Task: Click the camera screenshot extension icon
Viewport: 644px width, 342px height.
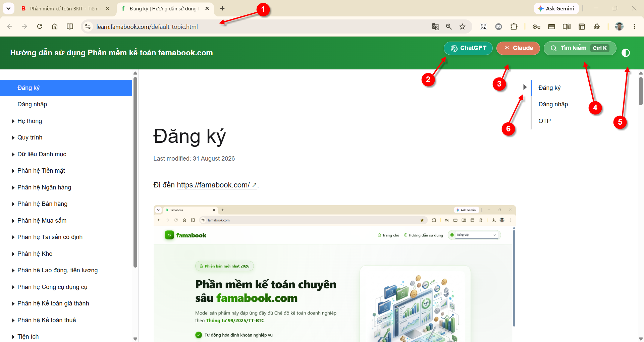Action: (x=499, y=27)
